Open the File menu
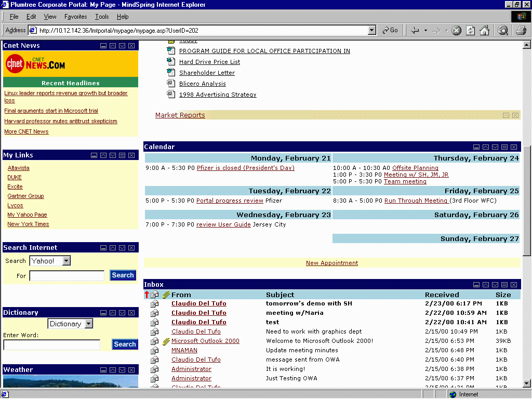 click(14, 17)
